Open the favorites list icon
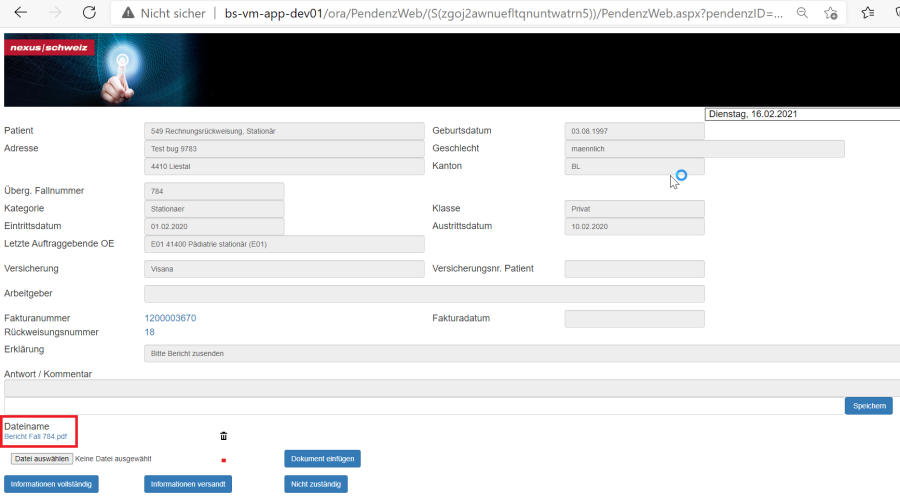This screenshot has height=497, width=900. click(x=867, y=13)
